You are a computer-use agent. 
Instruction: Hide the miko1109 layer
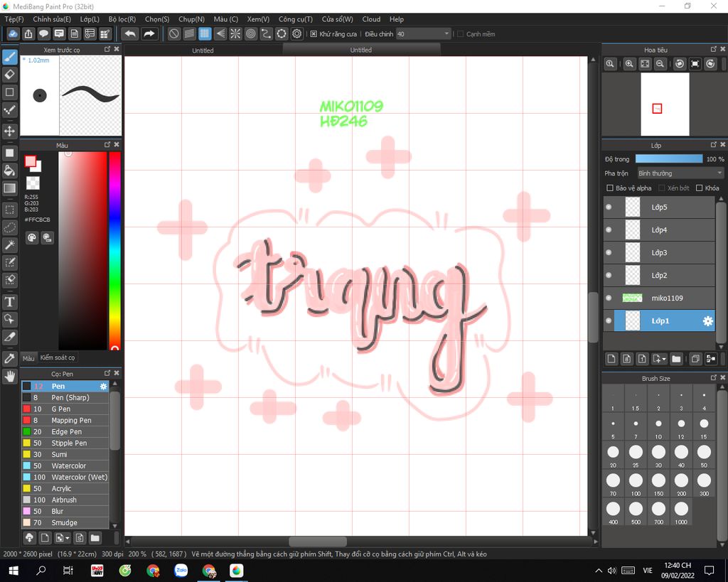click(609, 298)
